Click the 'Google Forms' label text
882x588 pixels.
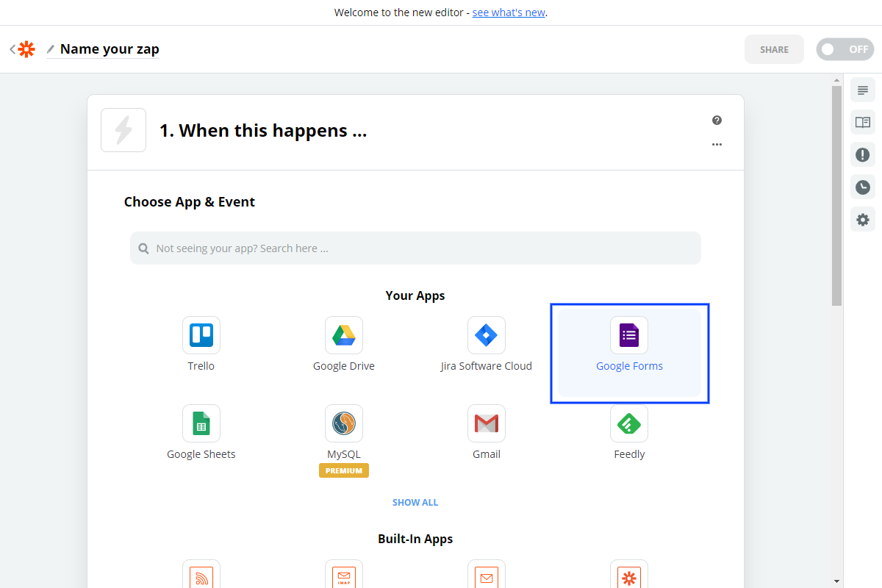point(629,366)
